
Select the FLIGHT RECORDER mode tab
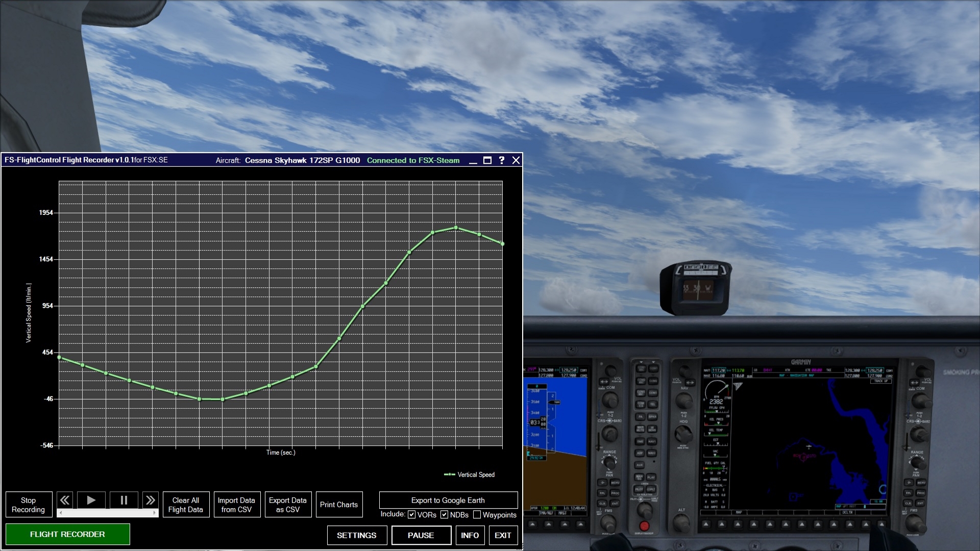(x=67, y=534)
